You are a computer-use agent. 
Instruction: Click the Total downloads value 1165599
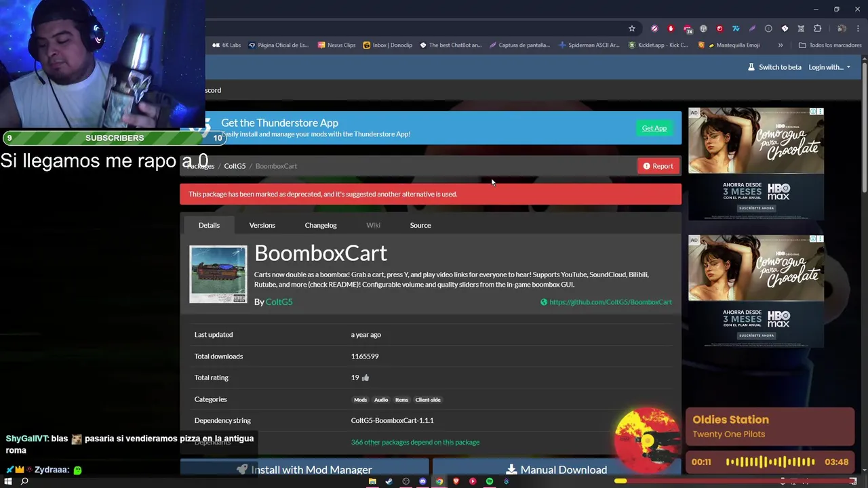[x=365, y=357]
